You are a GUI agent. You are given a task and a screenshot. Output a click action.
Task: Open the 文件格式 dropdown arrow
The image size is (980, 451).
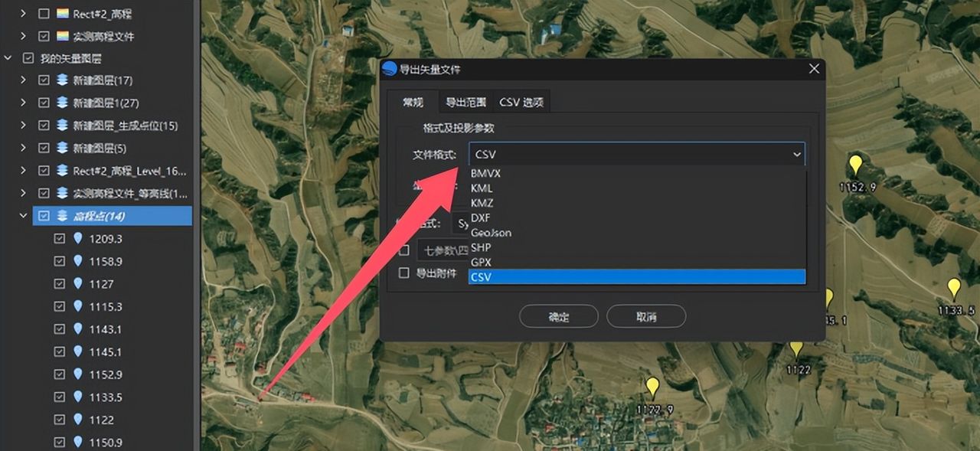point(798,154)
